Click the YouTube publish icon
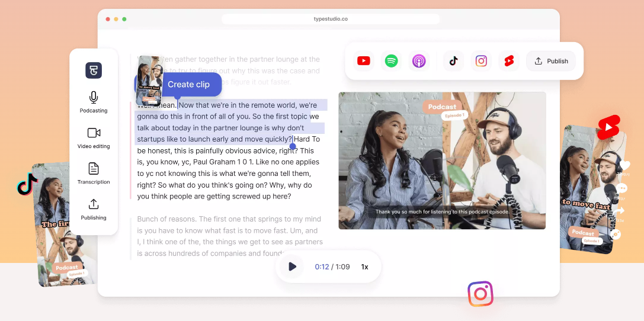The height and width of the screenshot is (321, 644). 364,61
